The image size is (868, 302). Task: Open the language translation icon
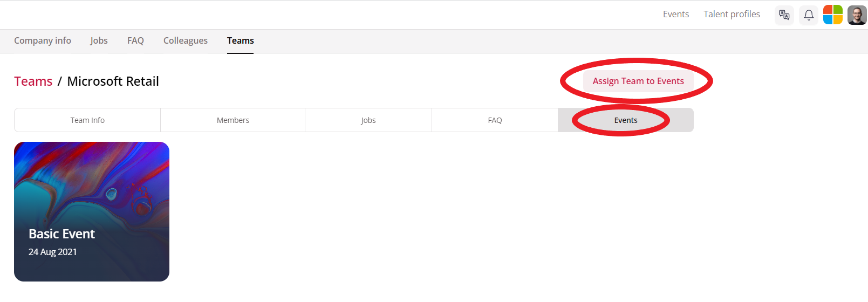[x=784, y=15]
